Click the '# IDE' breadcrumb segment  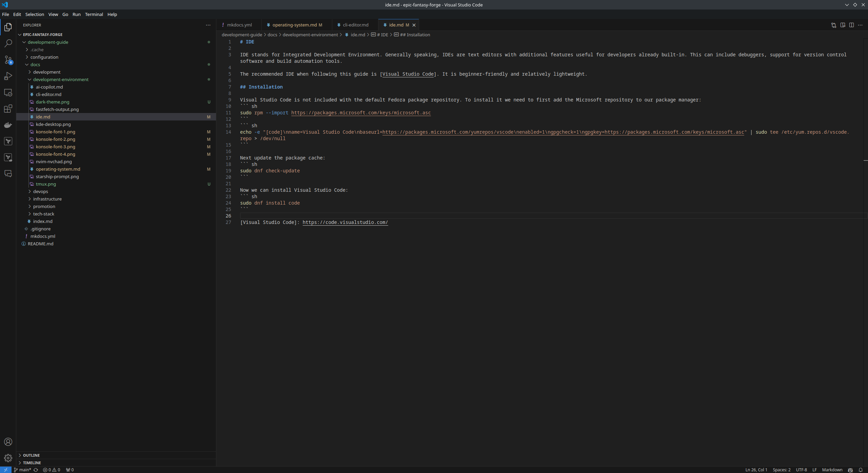pyautogui.click(x=380, y=35)
